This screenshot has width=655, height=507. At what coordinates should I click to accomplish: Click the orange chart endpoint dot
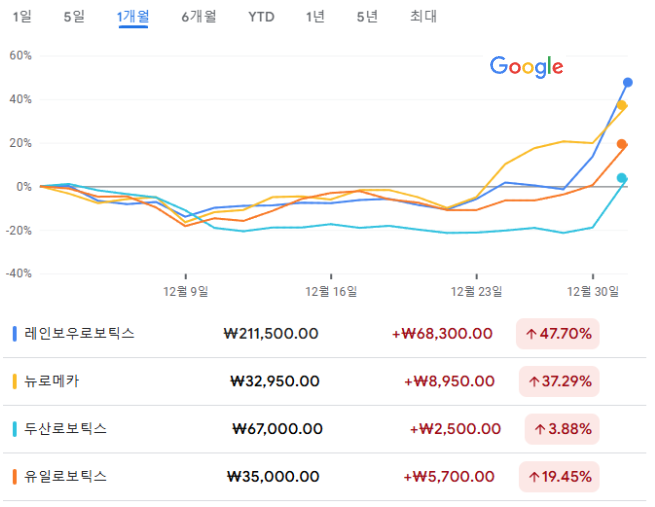tap(622, 144)
